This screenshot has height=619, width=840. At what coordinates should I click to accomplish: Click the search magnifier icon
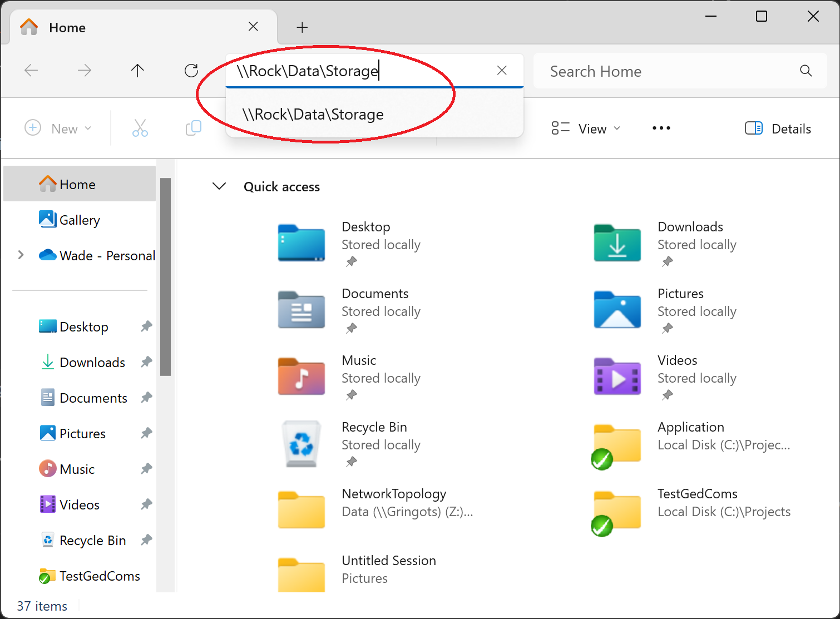tap(806, 71)
